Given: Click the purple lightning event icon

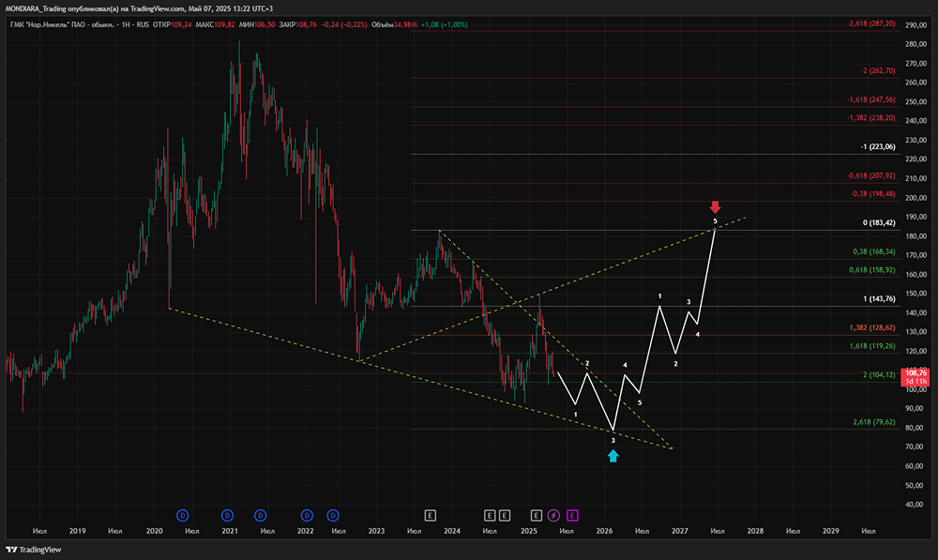Looking at the screenshot, I should 553,515.
